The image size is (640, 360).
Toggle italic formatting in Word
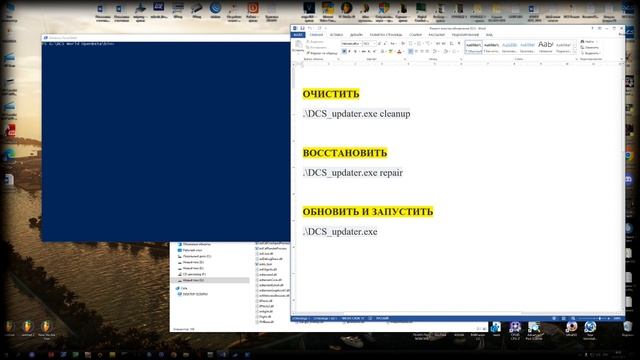(x=349, y=51)
